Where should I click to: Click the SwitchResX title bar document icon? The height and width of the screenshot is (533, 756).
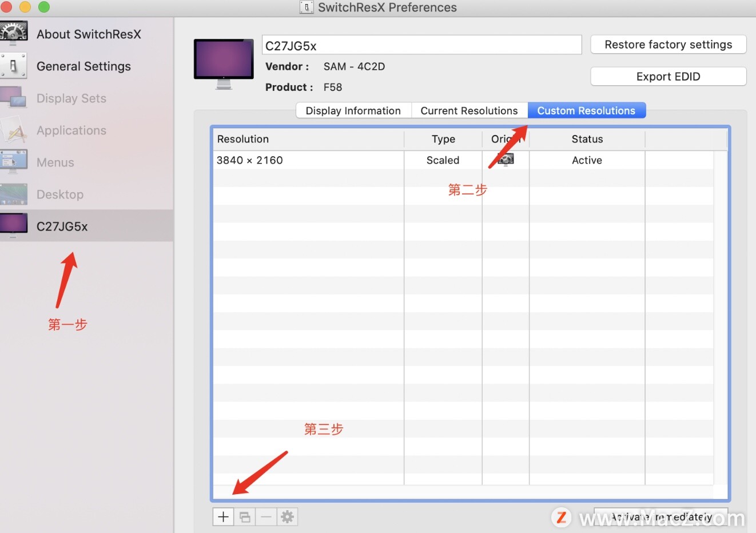pyautogui.click(x=307, y=7)
